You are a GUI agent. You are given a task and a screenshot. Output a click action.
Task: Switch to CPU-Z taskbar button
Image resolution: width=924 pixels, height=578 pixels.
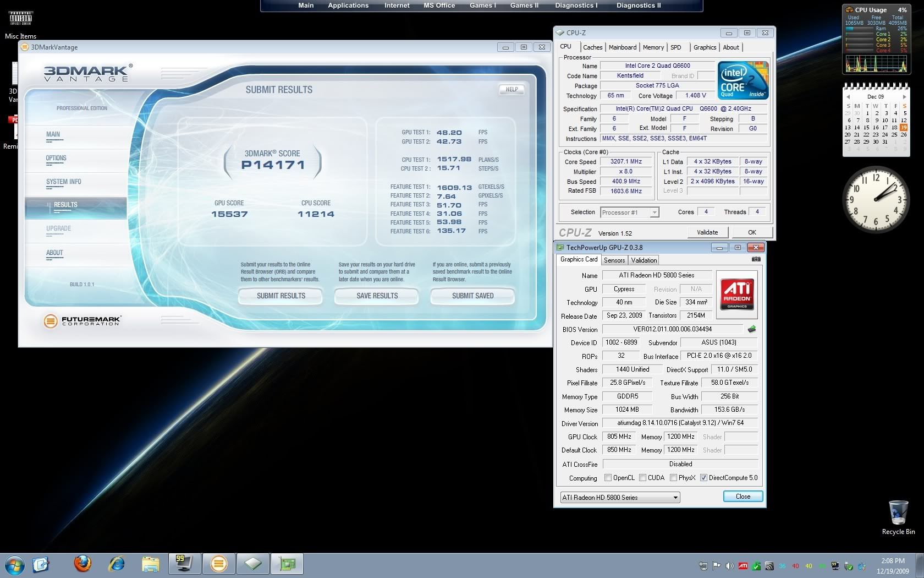(253, 564)
